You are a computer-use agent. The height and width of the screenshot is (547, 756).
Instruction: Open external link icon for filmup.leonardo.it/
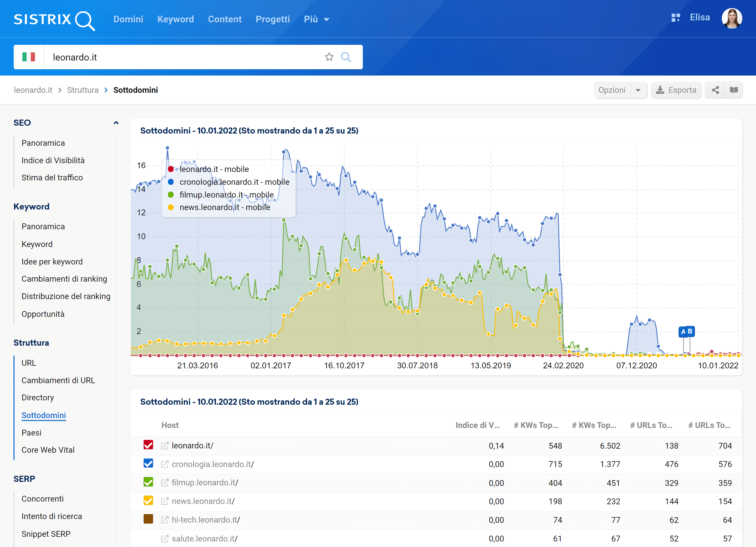pyautogui.click(x=165, y=483)
